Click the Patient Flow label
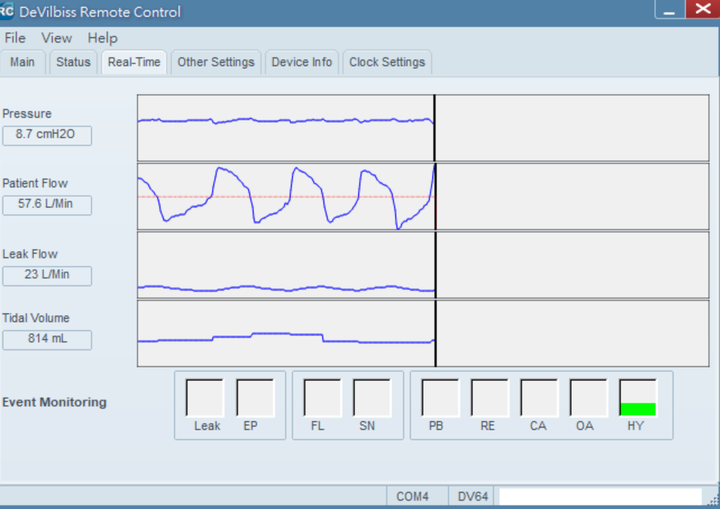720x509 pixels. click(35, 184)
